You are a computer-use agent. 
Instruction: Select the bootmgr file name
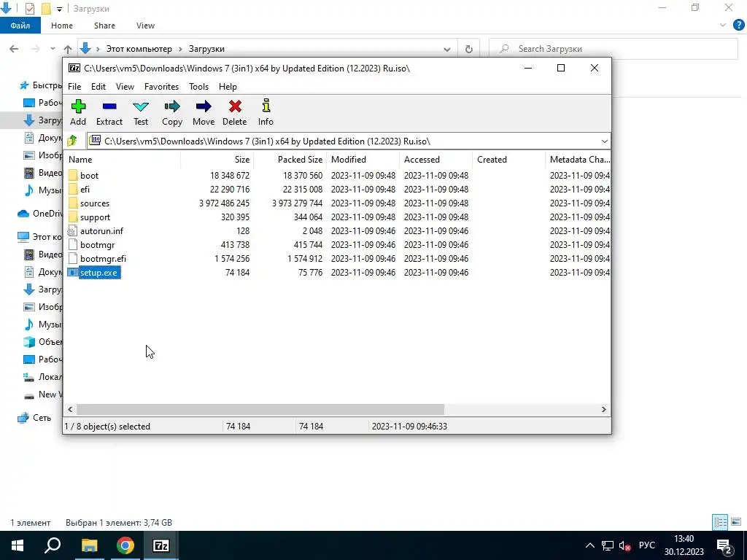point(97,245)
